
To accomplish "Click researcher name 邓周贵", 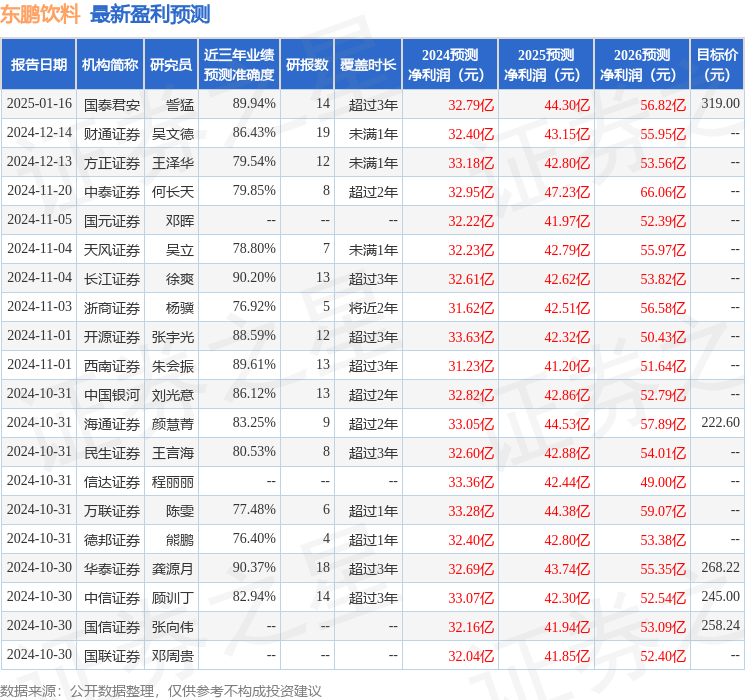I will pos(173,656).
